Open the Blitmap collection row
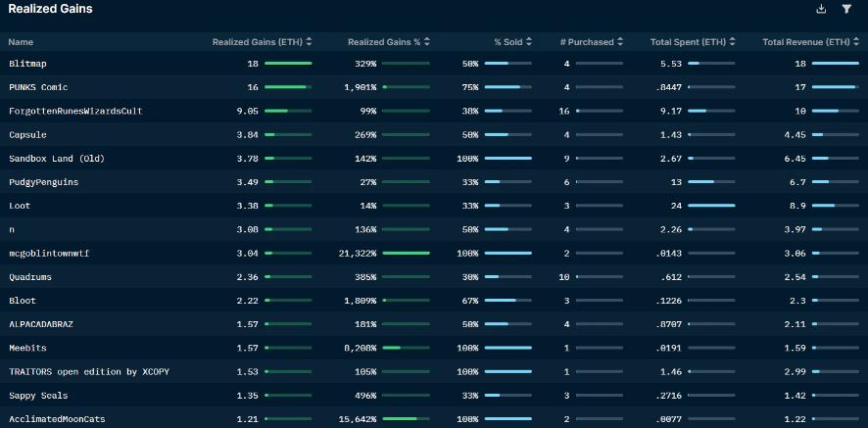Viewport: 868px width, 428px height. 28,64
